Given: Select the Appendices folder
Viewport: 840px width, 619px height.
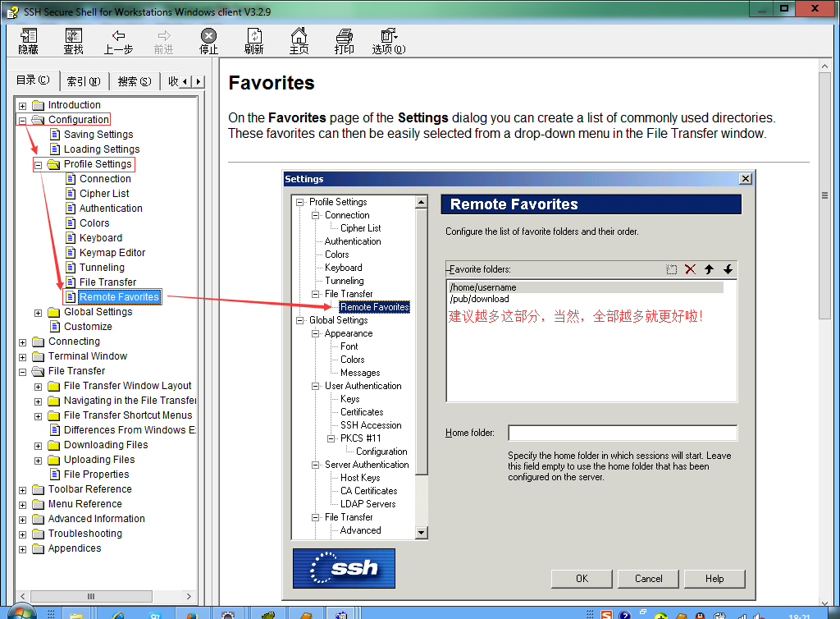Looking at the screenshot, I should click(75, 548).
